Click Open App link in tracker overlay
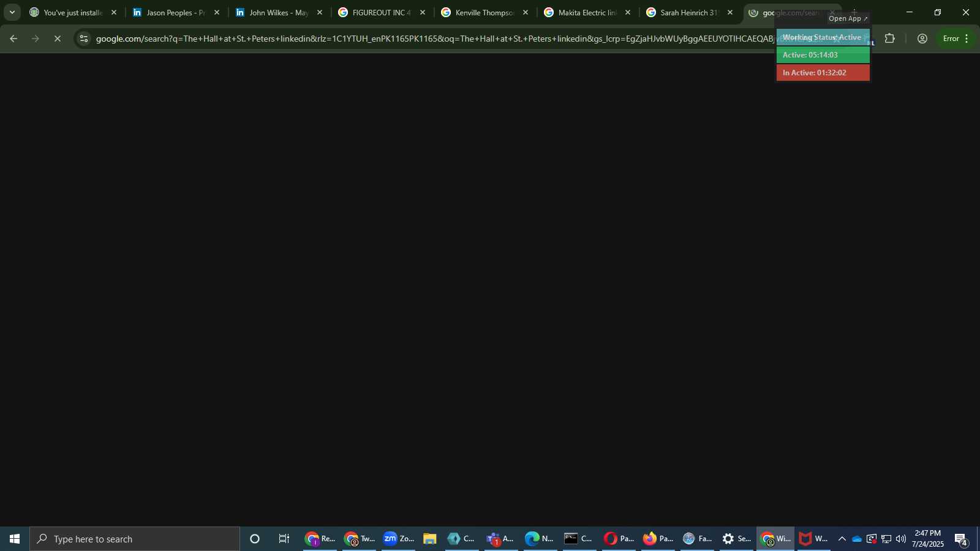980x551 pixels. (848, 18)
